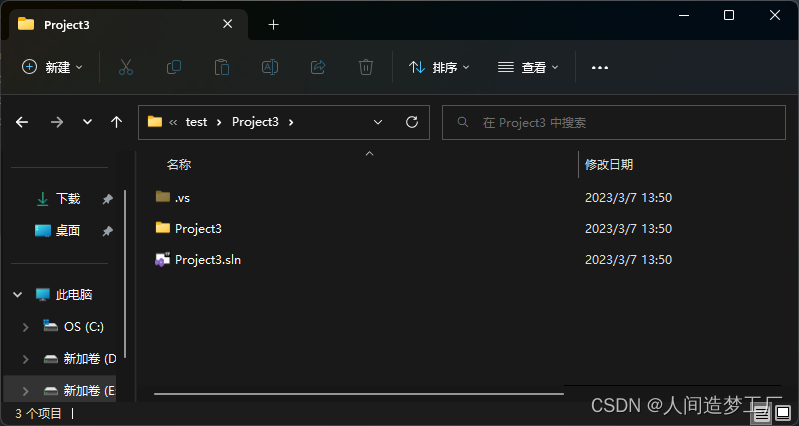
Task: Click the Paste clipboard icon
Action: (x=222, y=67)
